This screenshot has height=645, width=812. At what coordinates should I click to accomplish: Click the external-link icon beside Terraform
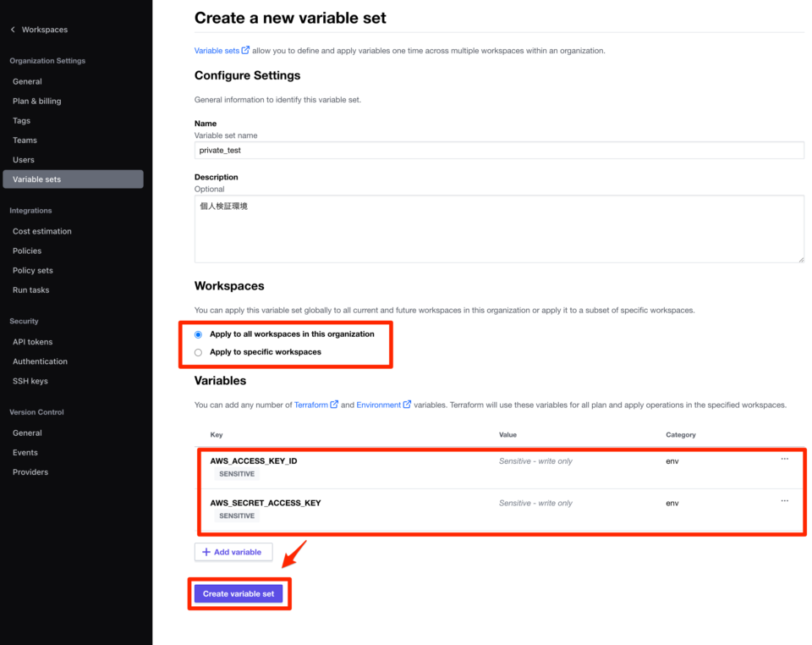tap(335, 404)
